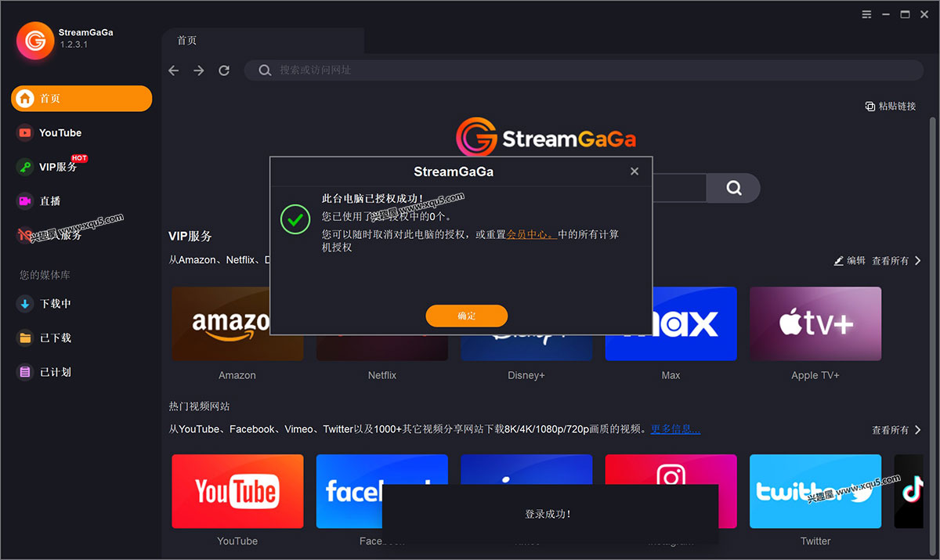Screen dimensions: 940x560
Task: Click the green key VIP icon
Action: coord(25,167)
